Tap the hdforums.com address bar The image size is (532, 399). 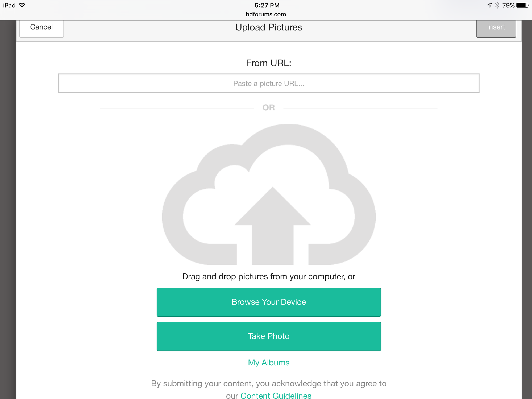pos(266,14)
